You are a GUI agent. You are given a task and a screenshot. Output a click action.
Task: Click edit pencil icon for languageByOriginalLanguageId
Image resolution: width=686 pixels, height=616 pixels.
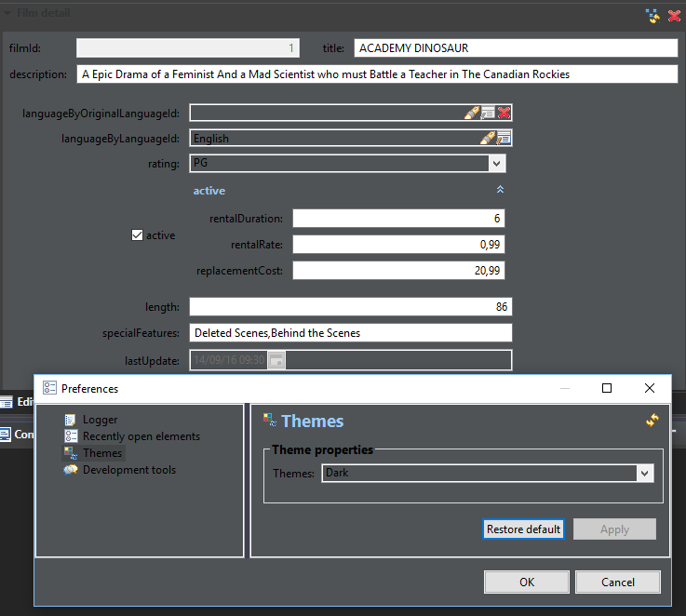473,113
